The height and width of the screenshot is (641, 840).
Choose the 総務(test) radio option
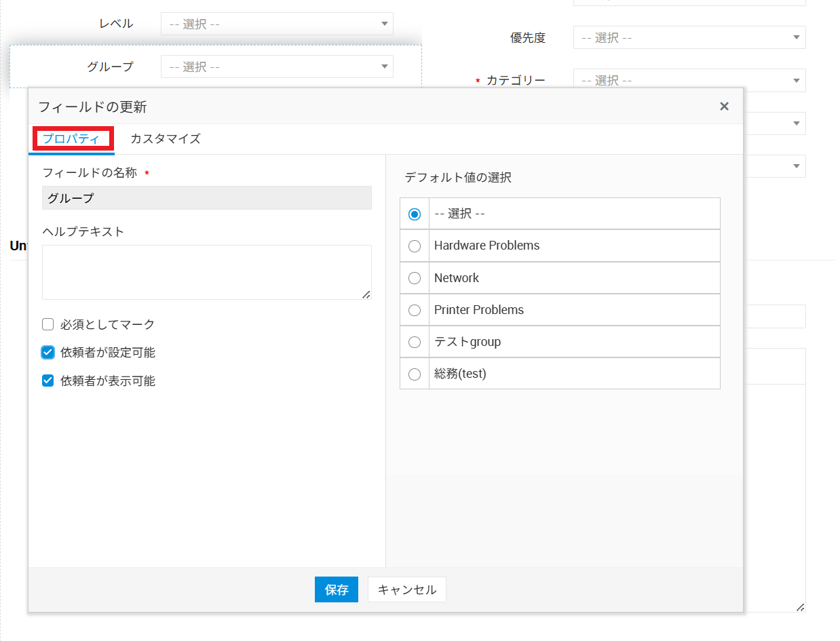pos(415,374)
